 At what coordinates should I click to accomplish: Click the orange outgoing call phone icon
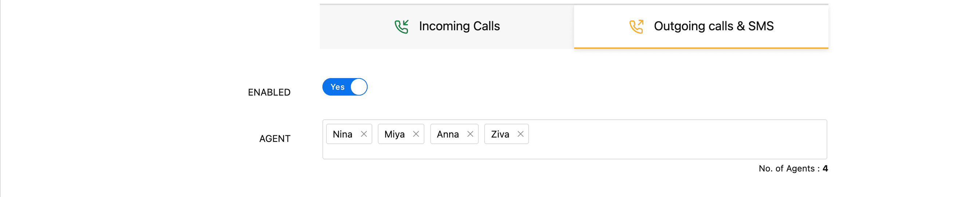click(636, 27)
